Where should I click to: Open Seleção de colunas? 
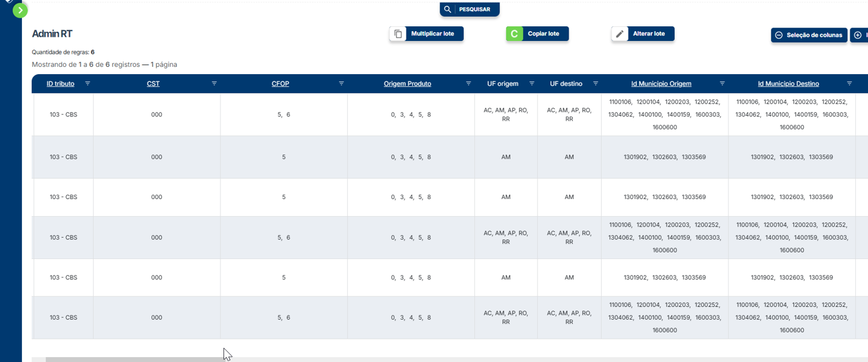tap(809, 35)
